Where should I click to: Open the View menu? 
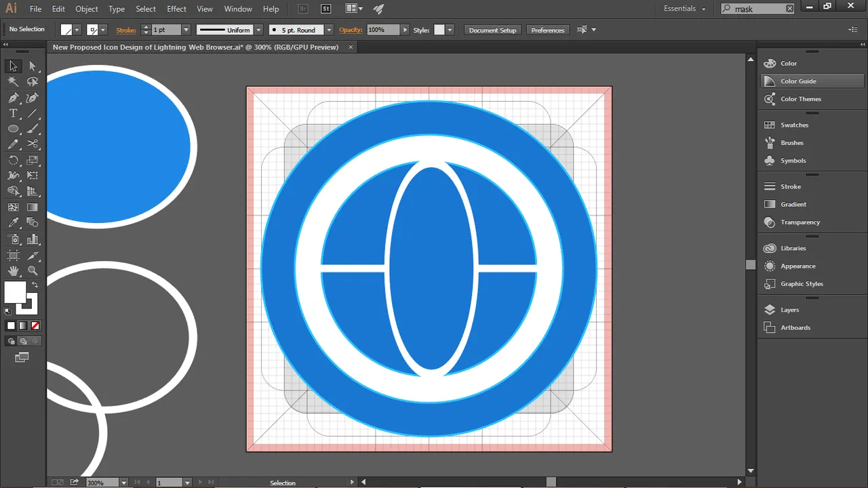pos(205,9)
